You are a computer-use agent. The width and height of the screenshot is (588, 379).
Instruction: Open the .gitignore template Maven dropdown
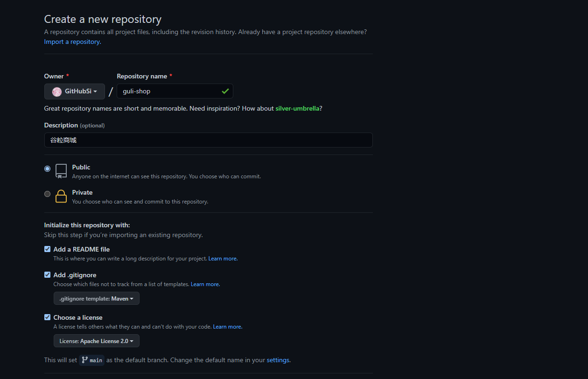pos(97,298)
